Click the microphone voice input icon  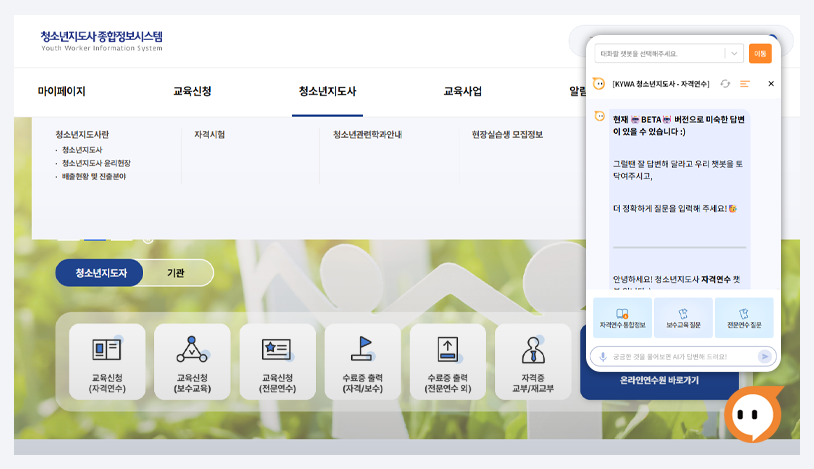click(x=603, y=357)
